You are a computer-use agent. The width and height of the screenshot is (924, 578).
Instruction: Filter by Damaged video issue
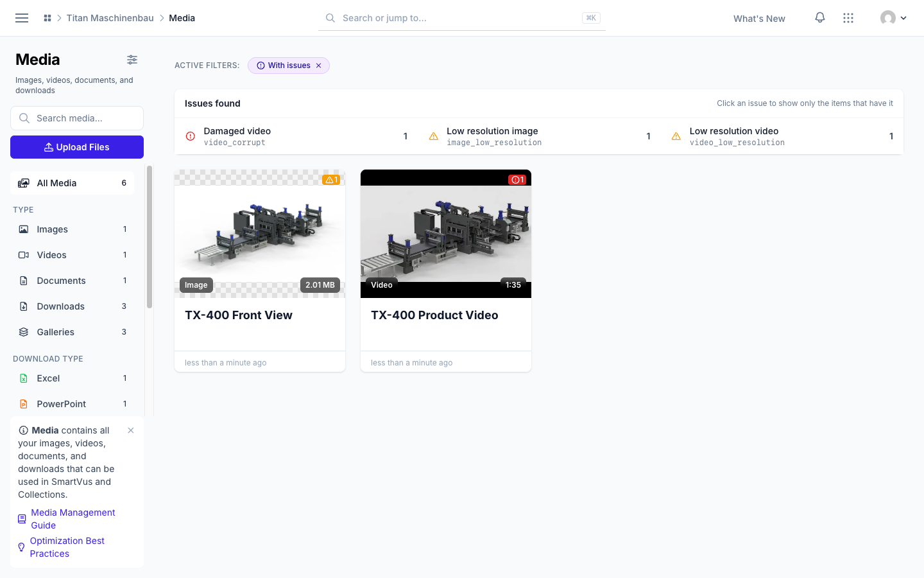(x=296, y=136)
